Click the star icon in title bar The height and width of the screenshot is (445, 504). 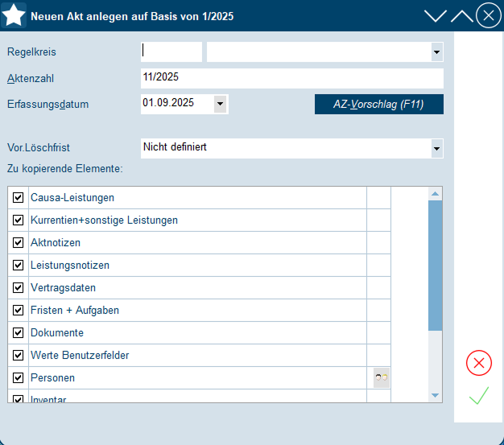click(14, 15)
